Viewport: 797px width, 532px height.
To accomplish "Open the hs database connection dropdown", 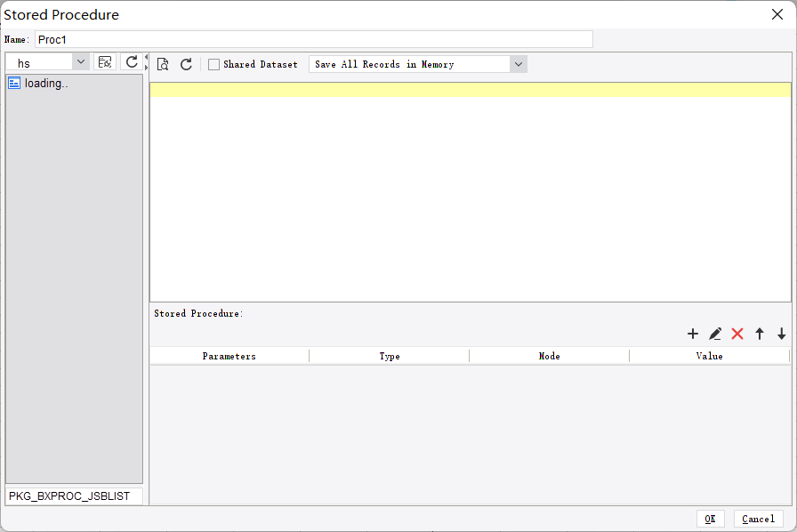I will [x=80, y=61].
